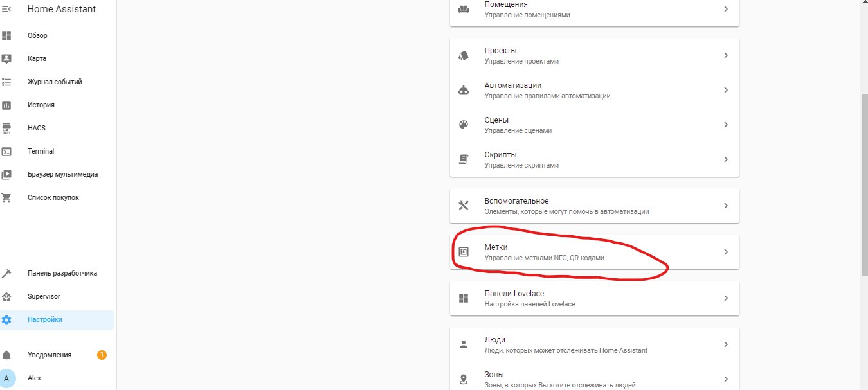This screenshot has height=390, width=868.
Task: Open the Метки settings title
Action: click(496, 247)
